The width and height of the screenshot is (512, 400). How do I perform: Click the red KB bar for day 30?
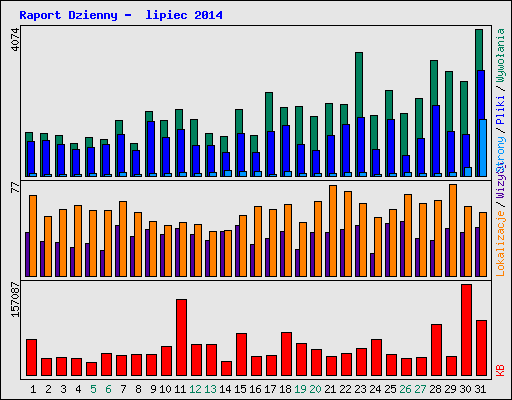(466, 330)
